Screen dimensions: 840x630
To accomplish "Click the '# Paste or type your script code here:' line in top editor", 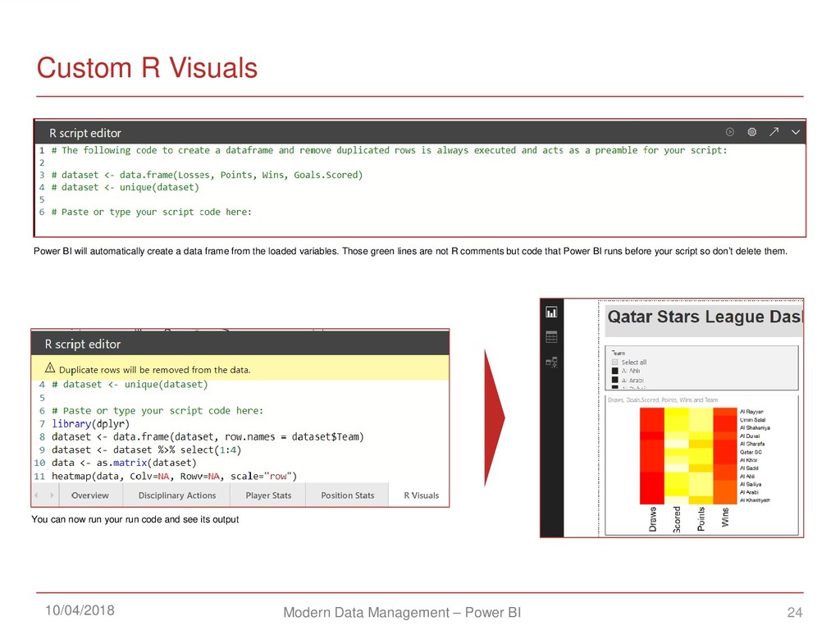I will [151, 212].
